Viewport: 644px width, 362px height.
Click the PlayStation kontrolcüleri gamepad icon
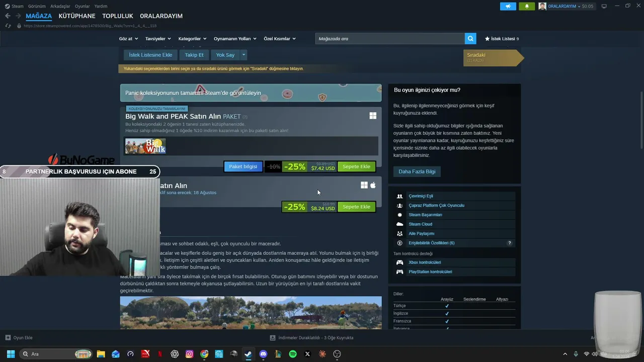point(399,272)
